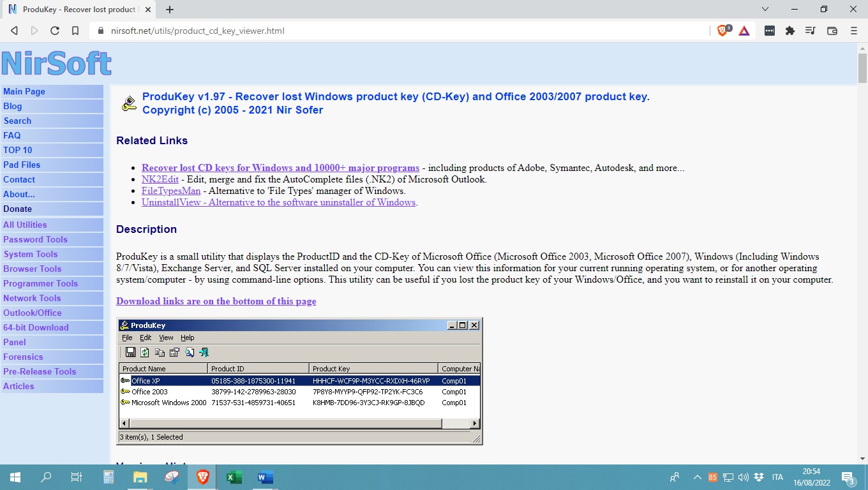The image size is (868, 490).
Task: Open Password Tools sidebar link
Action: 52,239
